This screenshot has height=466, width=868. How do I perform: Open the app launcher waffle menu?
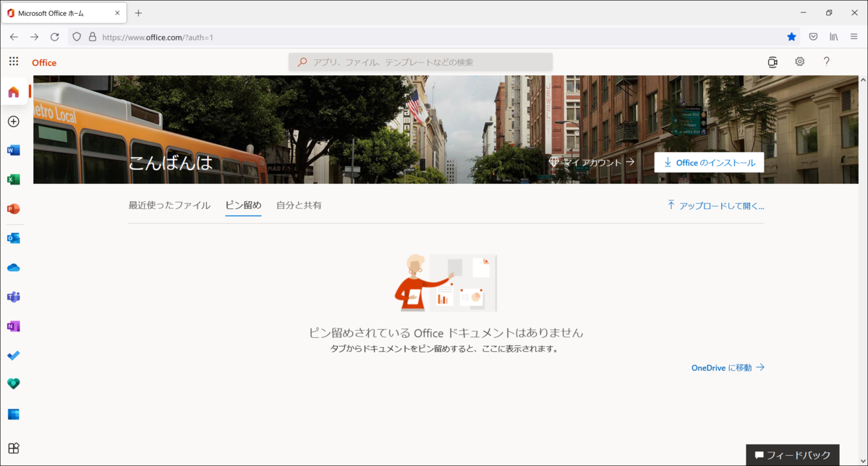[x=13, y=61]
